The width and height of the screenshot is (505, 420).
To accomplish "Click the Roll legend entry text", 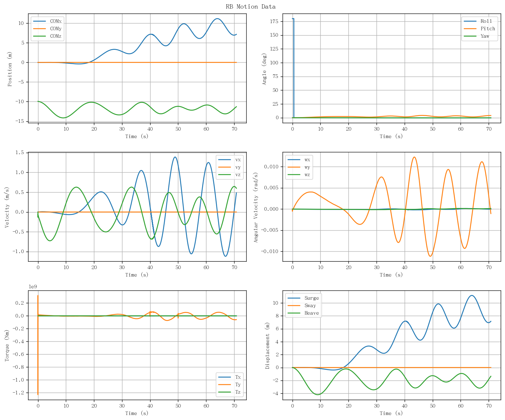I will 486,21.
